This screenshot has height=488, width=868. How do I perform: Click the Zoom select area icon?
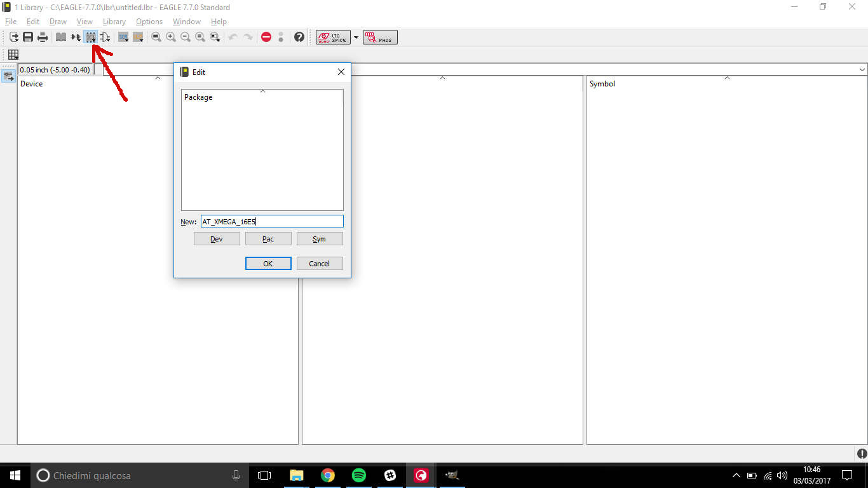[x=215, y=37]
